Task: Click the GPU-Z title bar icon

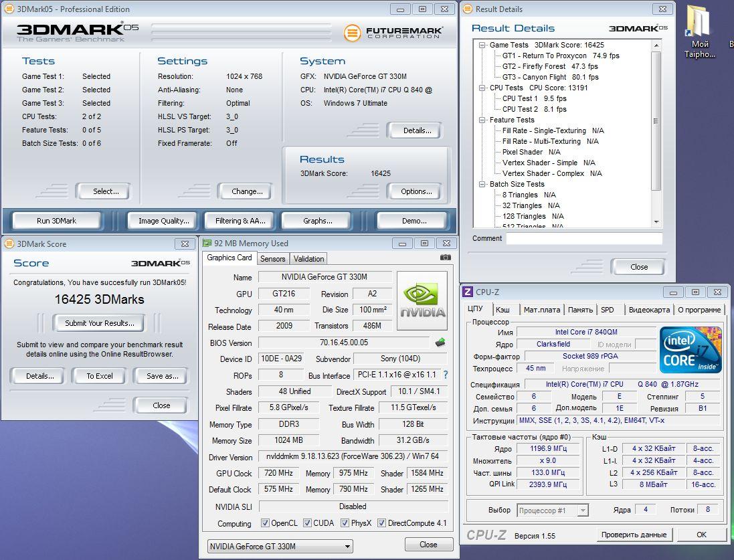Action: [207, 243]
